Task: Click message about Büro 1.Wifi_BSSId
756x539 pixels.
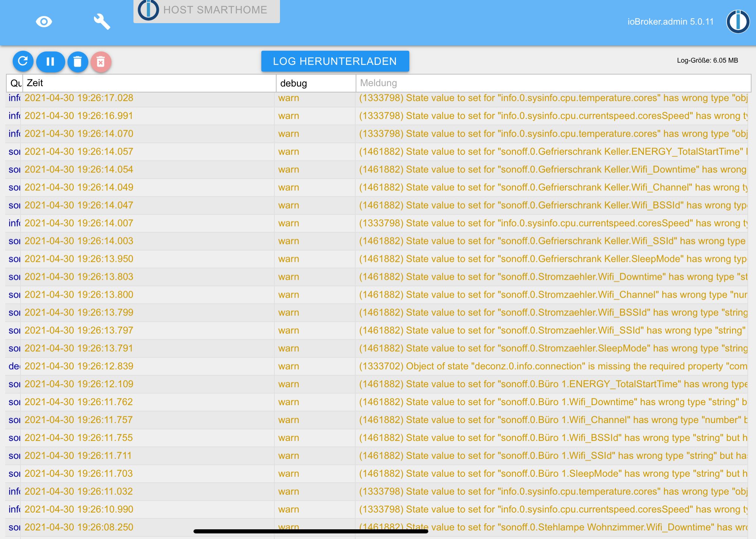Action: pos(553,438)
